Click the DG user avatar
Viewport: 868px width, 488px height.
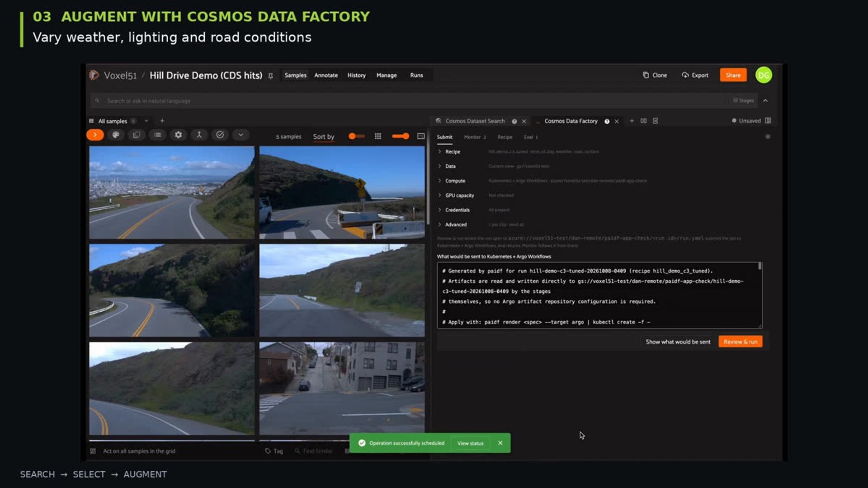[764, 75]
